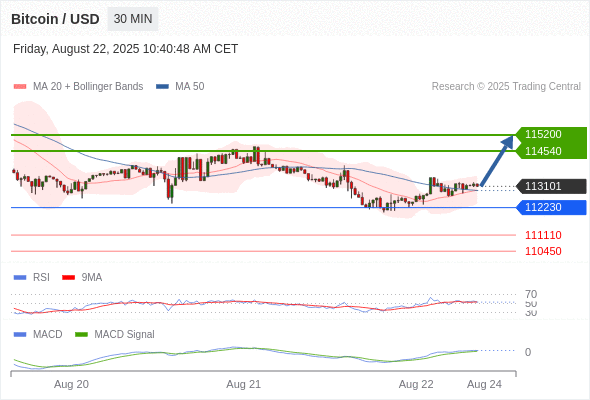Click the Aug 21 date axis label

243,385
